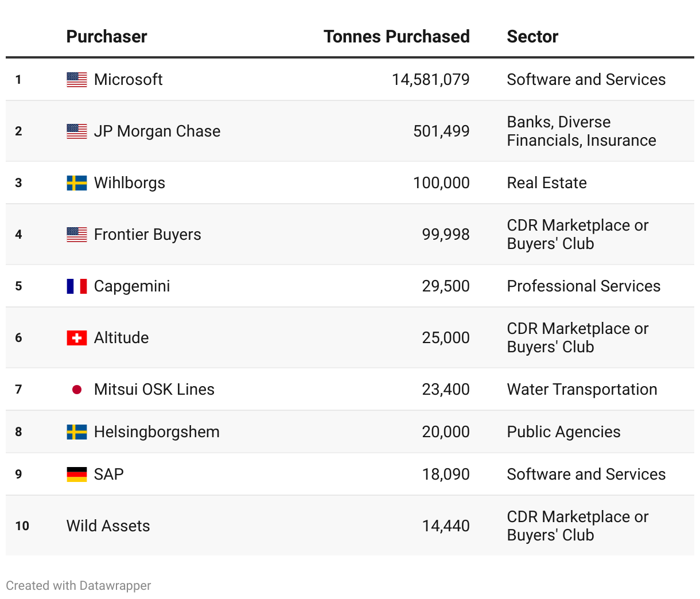700x599 pixels.
Task: Select the Real Estate sector cell
Action: point(547,183)
